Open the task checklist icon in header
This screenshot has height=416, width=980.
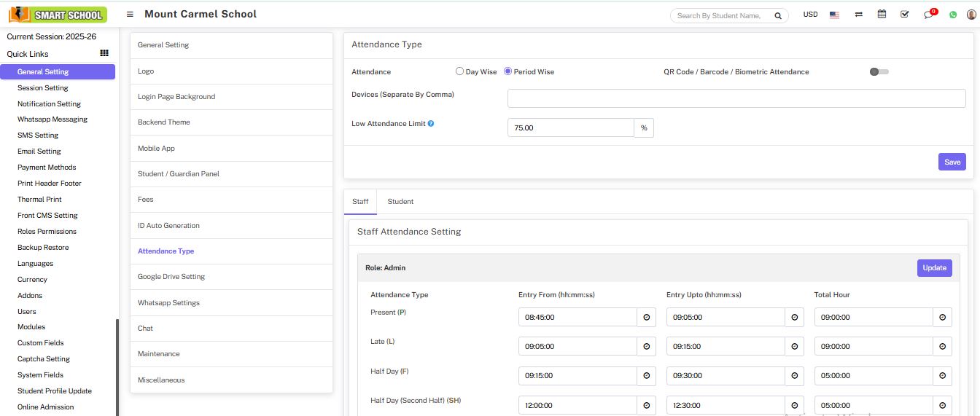[905, 15]
